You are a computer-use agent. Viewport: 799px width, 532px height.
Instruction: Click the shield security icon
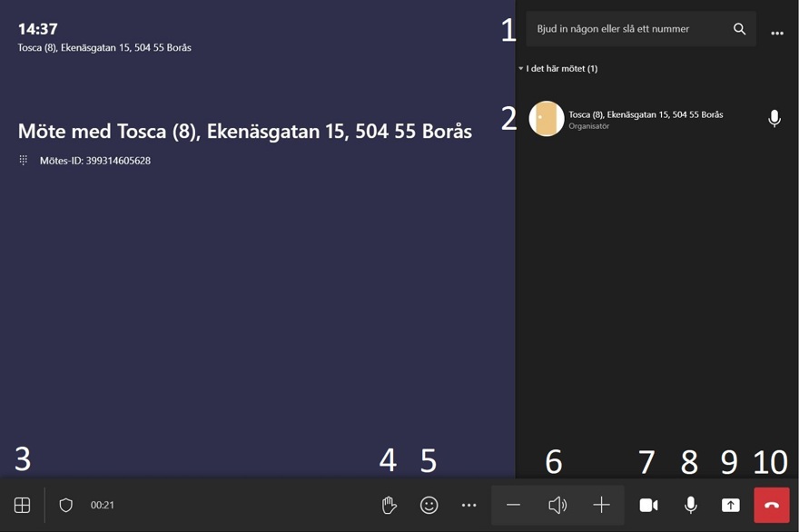[65, 505]
